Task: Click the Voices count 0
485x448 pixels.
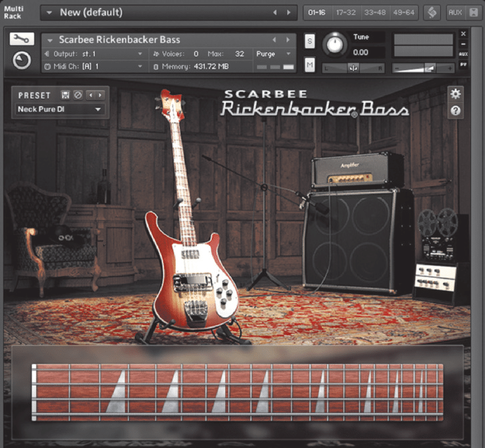Action: (x=195, y=54)
